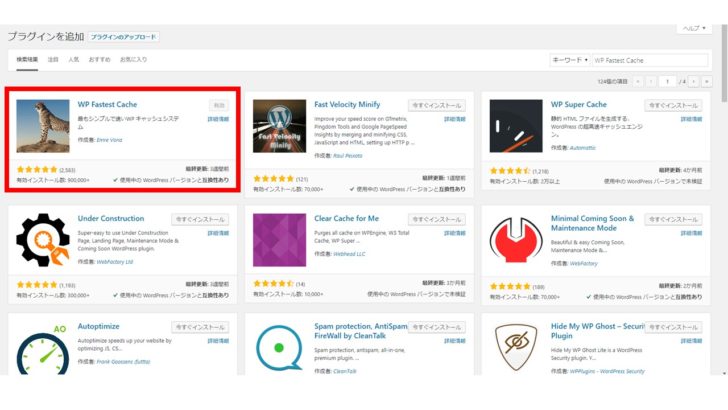View details link for Autoptimize
728x410 pixels.
pos(218,341)
